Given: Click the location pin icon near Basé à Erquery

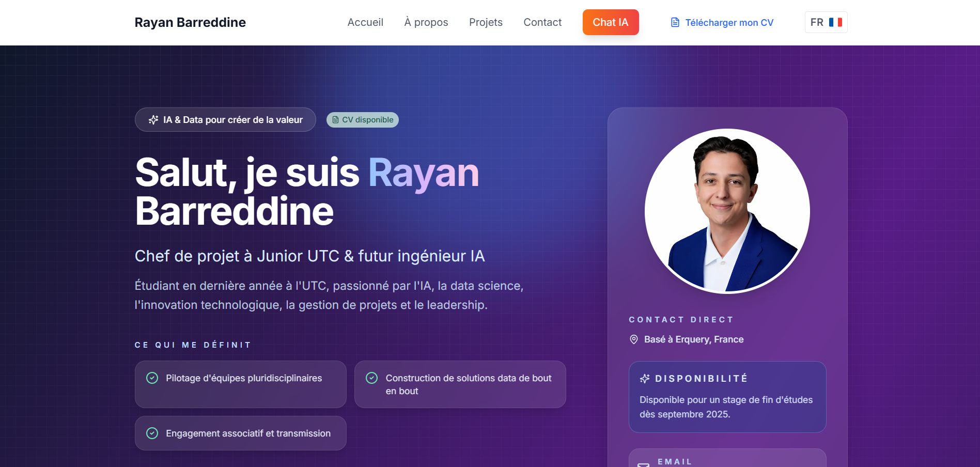Looking at the screenshot, I should point(634,339).
